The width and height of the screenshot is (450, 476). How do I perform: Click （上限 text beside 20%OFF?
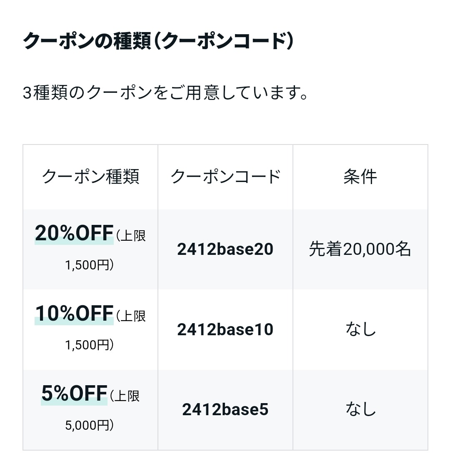[x=130, y=236]
